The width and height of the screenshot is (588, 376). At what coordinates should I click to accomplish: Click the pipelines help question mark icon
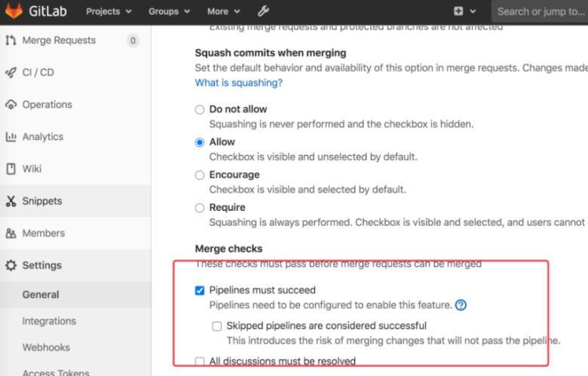click(x=461, y=305)
